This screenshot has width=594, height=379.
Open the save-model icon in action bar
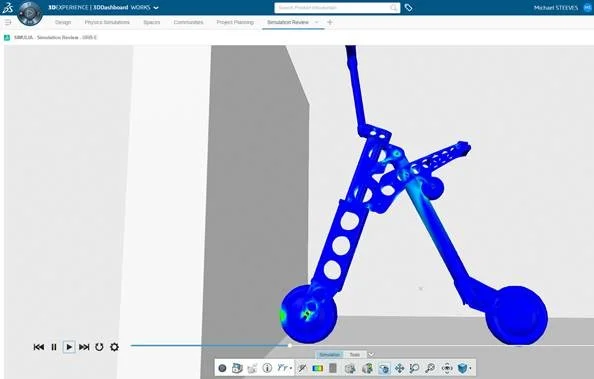pos(237,368)
